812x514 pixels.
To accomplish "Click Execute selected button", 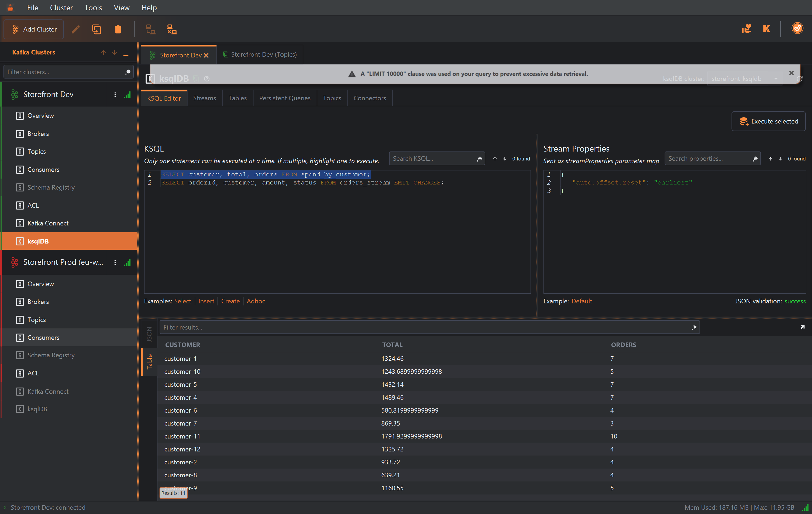I will [x=768, y=121].
